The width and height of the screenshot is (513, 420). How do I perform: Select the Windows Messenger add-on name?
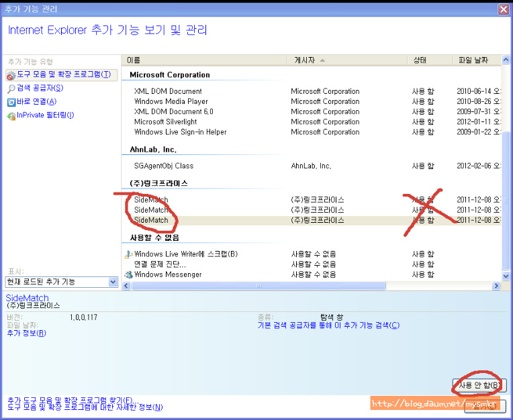click(x=168, y=274)
